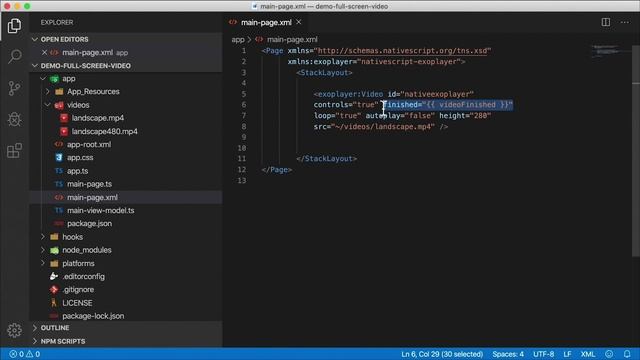Viewport: 640px width, 360px height.
Task: Change language mode via XML
Action: click(x=588, y=354)
